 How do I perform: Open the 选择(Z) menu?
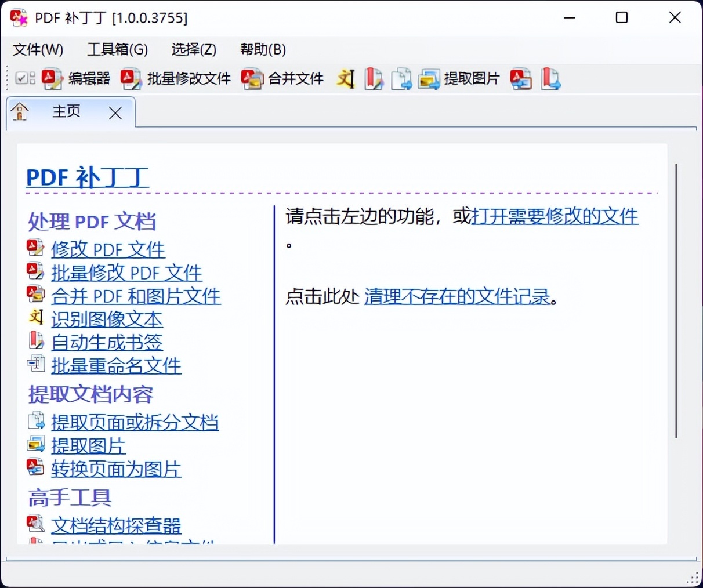(x=194, y=50)
